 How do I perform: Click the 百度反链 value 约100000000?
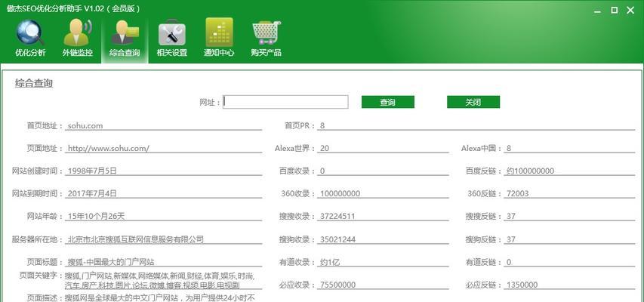click(x=530, y=171)
